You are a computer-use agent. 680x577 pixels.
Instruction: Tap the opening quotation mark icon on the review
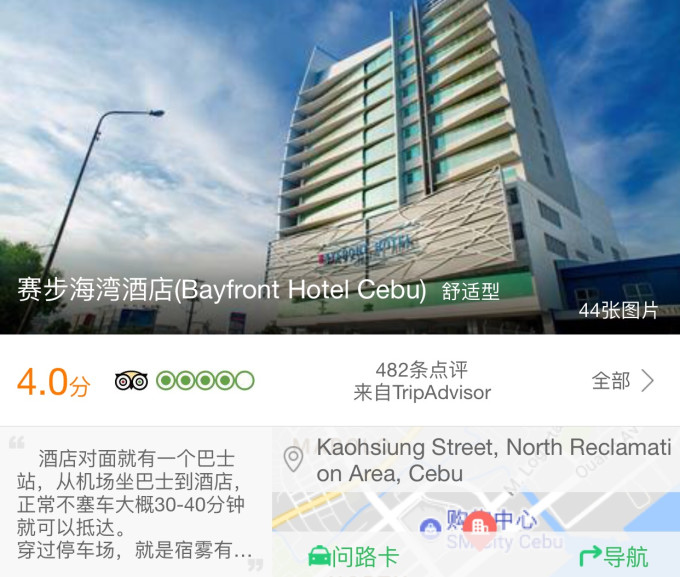pos(17,443)
